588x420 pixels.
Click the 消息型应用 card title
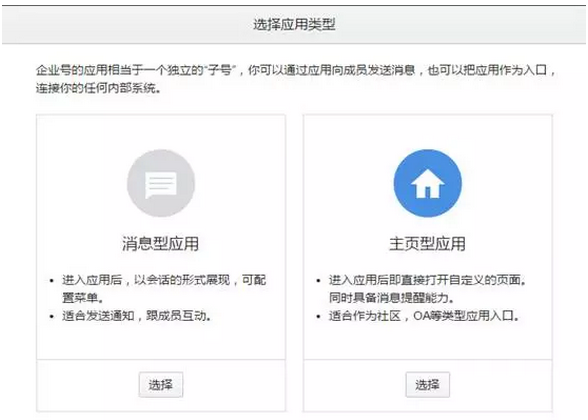click(160, 243)
